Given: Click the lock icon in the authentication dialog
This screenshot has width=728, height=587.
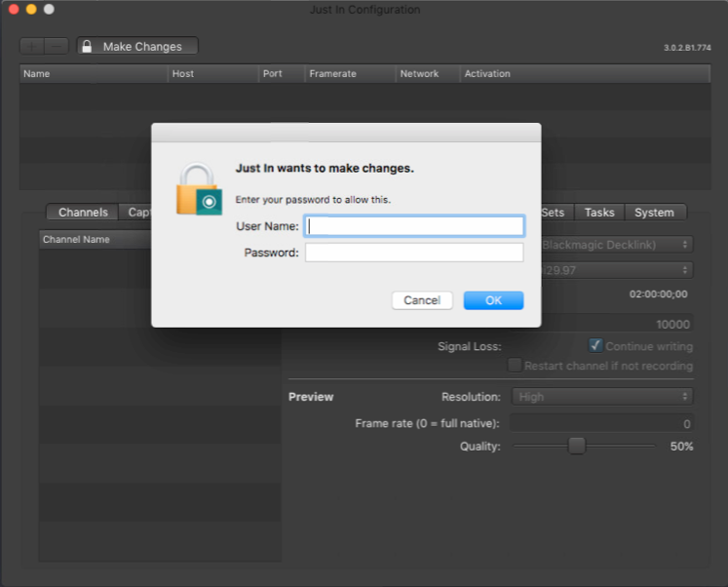Looking at the screenshot, I should click(199, 188).
